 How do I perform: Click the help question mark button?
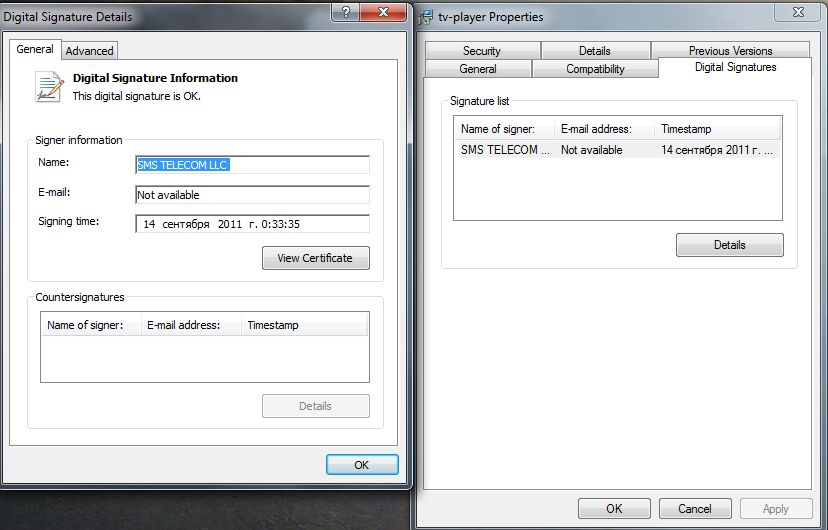click(x=345, y=12)
